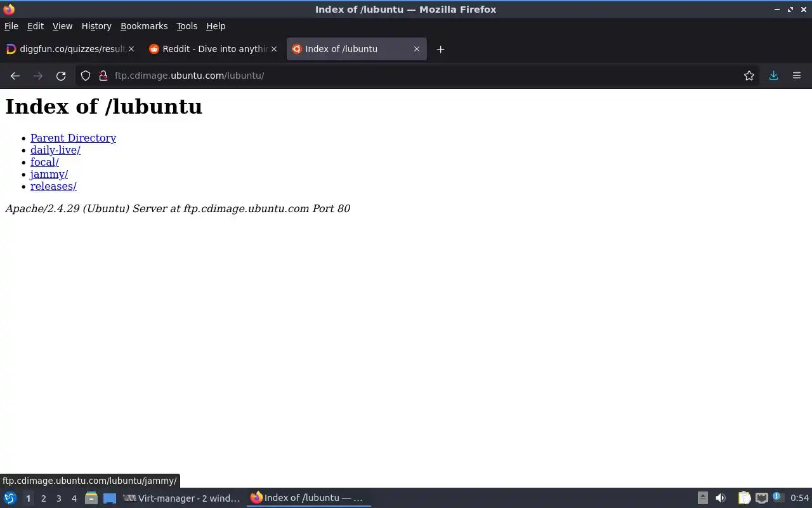Open the View menu
Image resolution: width=812 pixels, height=508 pixels.
[62, 26]
